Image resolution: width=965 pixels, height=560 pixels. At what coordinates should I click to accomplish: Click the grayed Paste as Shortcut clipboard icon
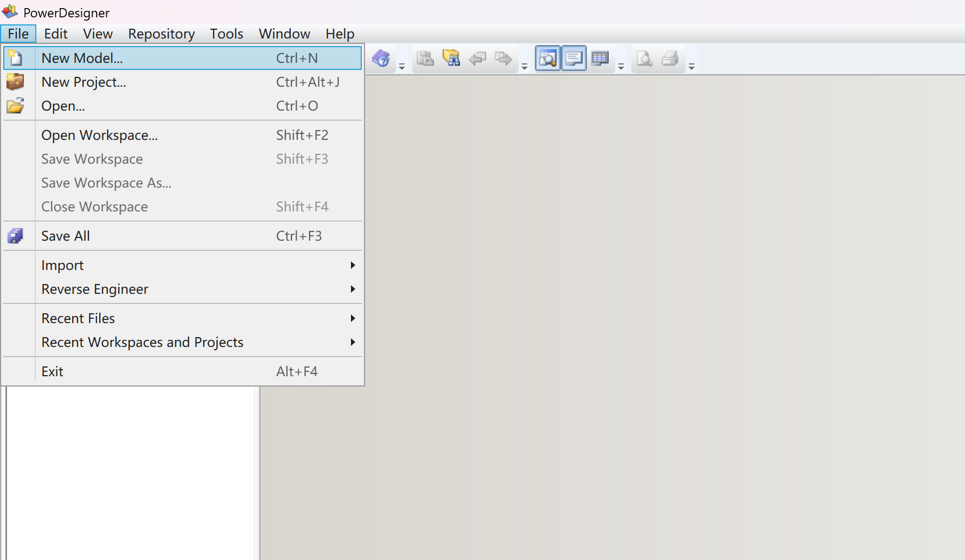[425, 58]
